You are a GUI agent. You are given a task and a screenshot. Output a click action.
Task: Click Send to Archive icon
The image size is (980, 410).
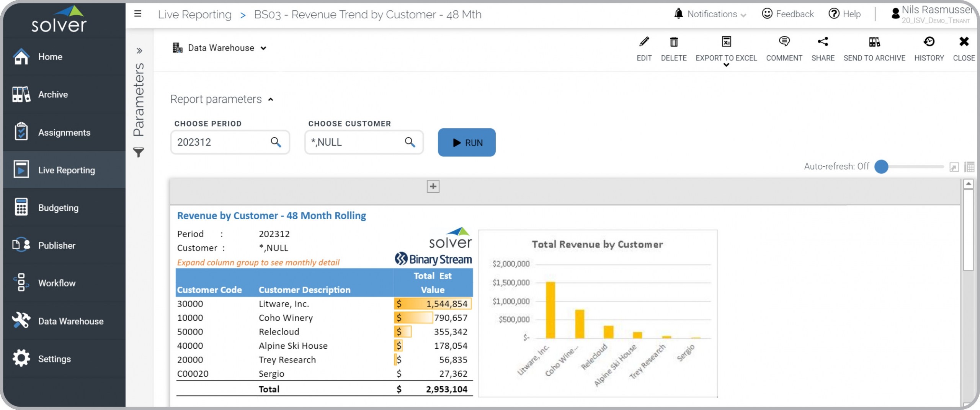click(874, 42)
